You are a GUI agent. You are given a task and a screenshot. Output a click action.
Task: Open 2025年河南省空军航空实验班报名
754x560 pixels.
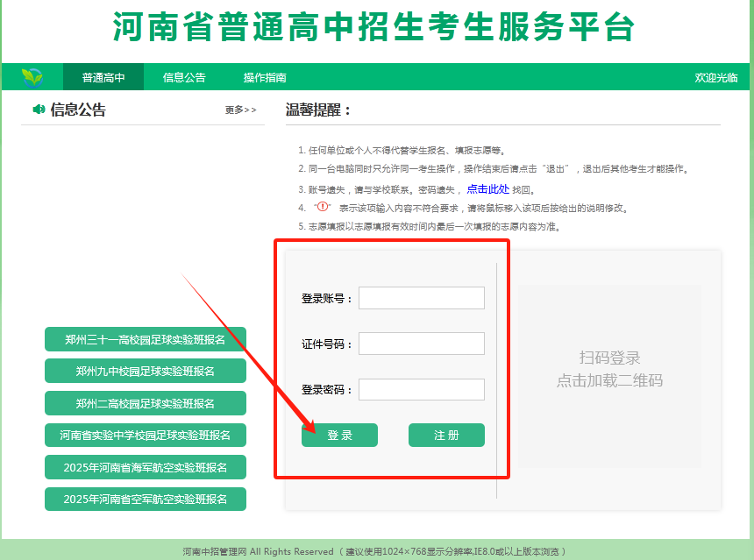146,499
